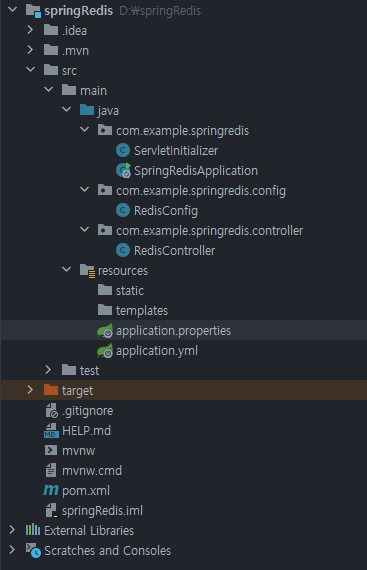Screen dimensions: 367x570
Task: Collapse the springRedis project root
Action: (x=12, y=9)
